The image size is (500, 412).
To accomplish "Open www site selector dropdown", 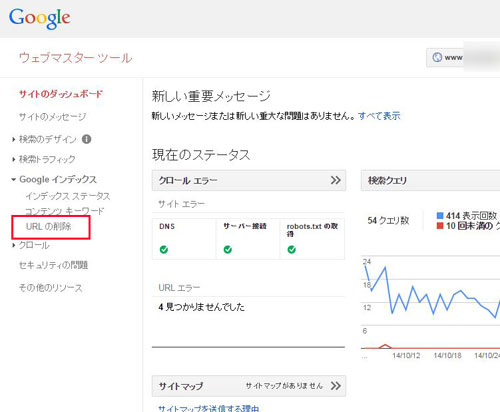I will pyautogui.click(x=463, y=57).
